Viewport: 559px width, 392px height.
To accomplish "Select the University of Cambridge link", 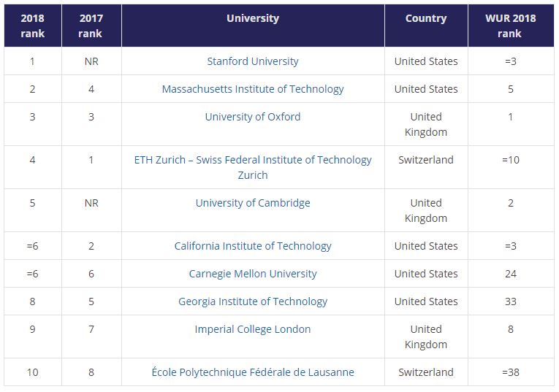I will [x=253, y=203].
